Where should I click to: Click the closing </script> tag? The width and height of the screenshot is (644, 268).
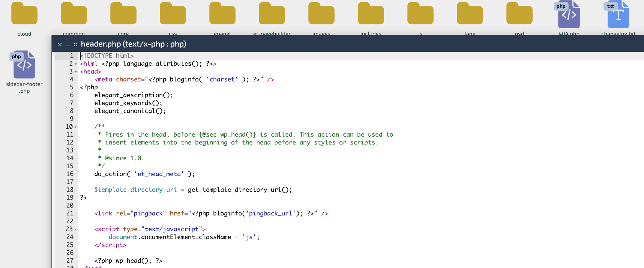(110, 245)
